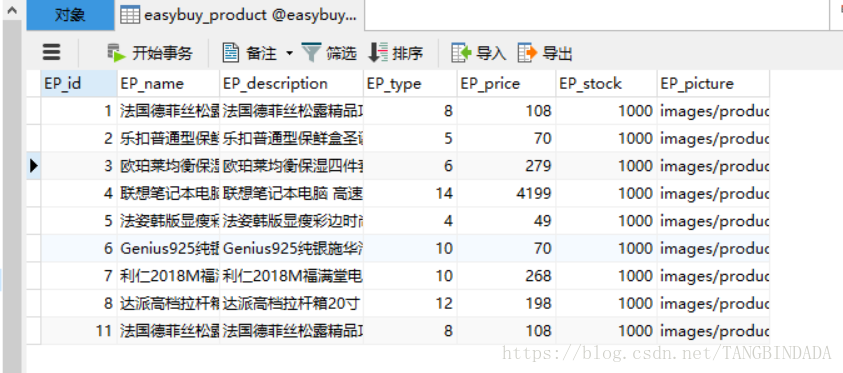Select the EP_price cell 4199

506,193
